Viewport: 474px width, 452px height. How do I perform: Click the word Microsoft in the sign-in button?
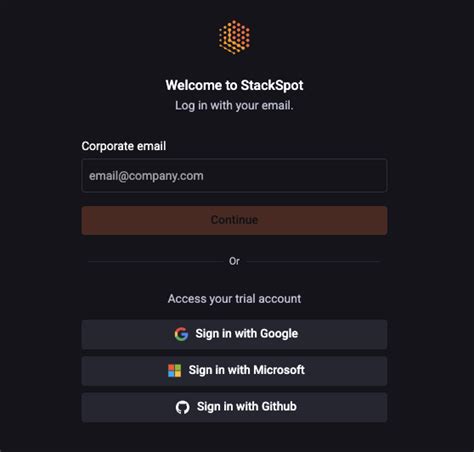coord(279,370)
